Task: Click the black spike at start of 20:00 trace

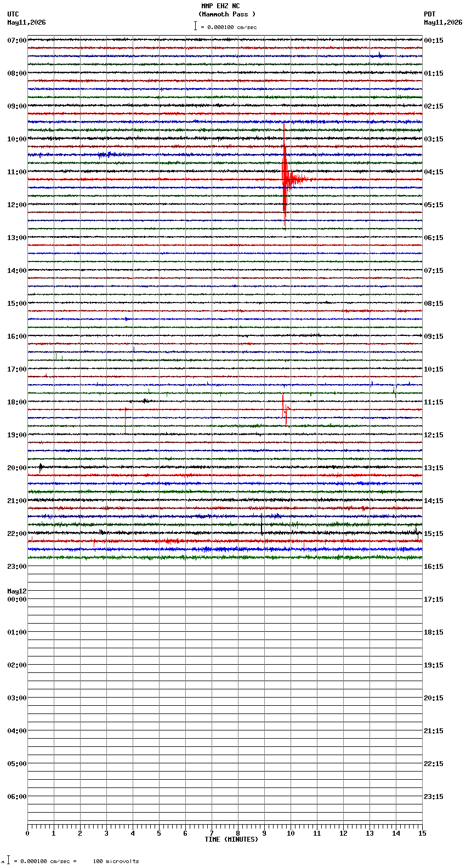Action: 41,468
